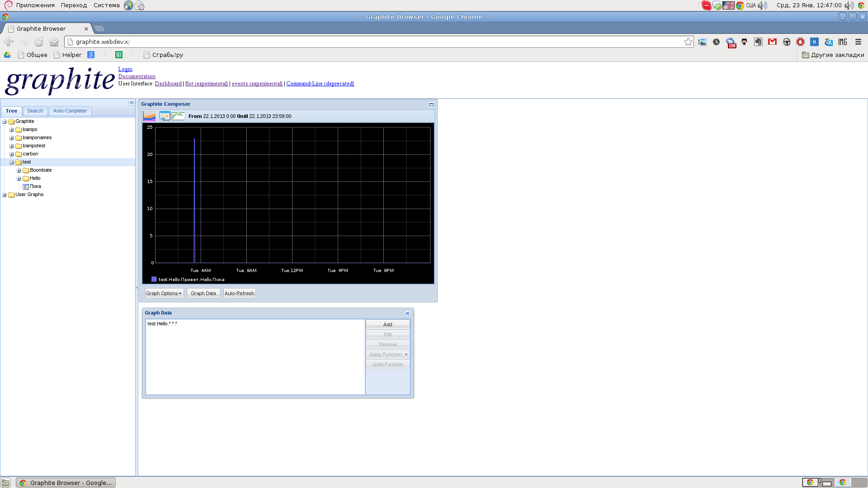Open the Google Translate extension
Image resolution: width=868 pixels, height=488 pixels.
click(x=828, y=42)
